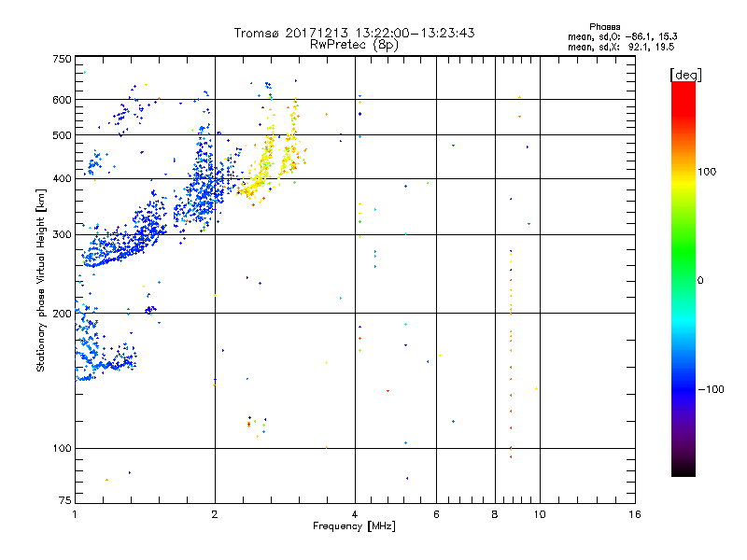Click the x-axis '1' tick label

(76, 514)
